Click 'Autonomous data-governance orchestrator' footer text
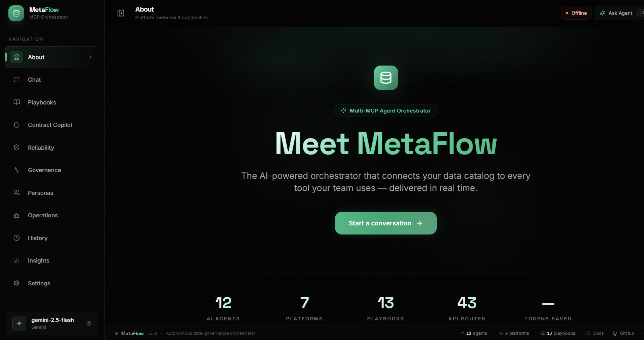 (x=211, y=333)
